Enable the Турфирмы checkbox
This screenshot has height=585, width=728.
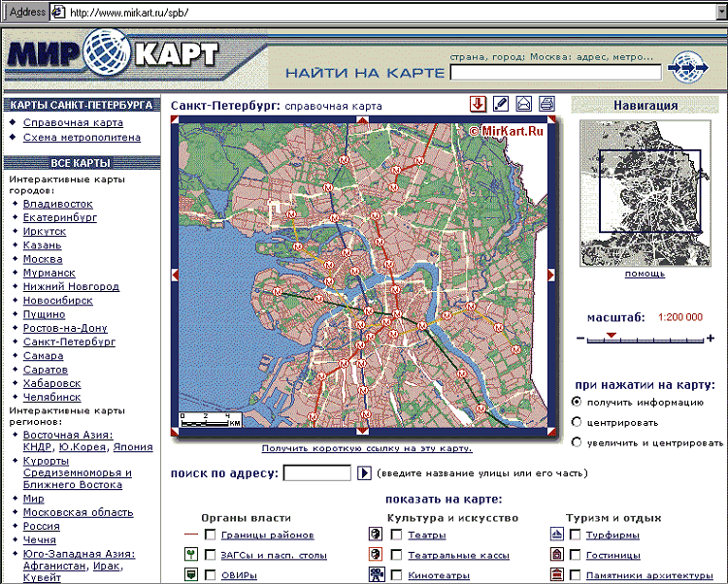pos(575,535)
